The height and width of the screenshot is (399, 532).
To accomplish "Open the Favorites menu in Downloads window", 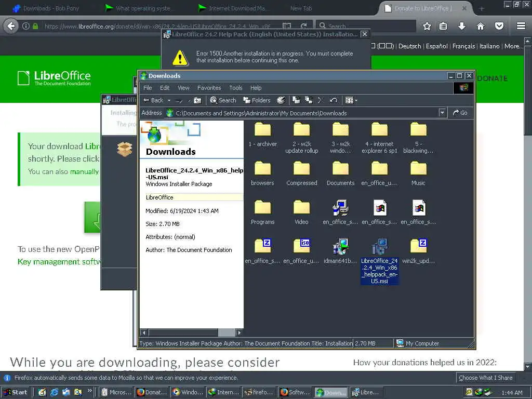I will [x=209, y=88].
